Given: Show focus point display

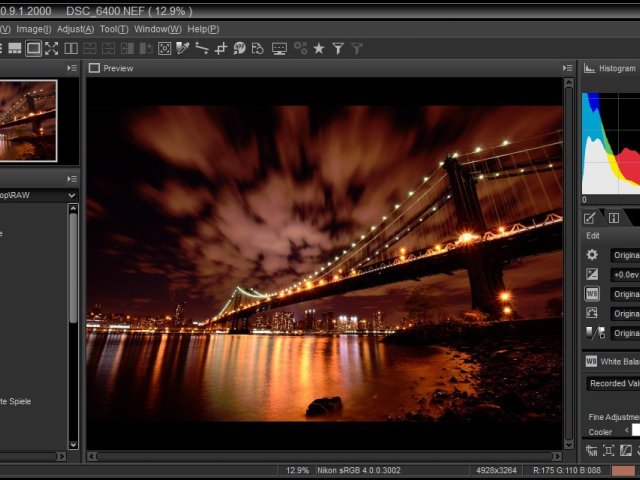Looking at the screenshot, I should [x=164, y=49].
